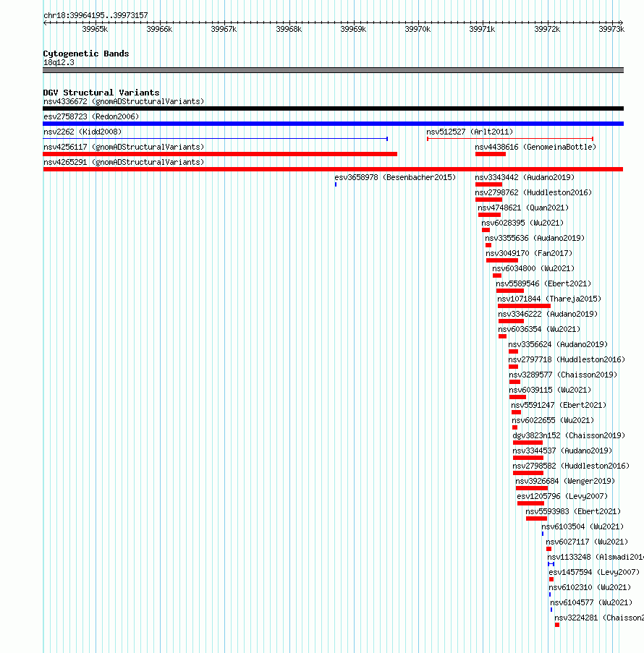Click nsv6034800 (Wu2021) label
This screenshot has height=653, width=644.
(x=533, y=268)
